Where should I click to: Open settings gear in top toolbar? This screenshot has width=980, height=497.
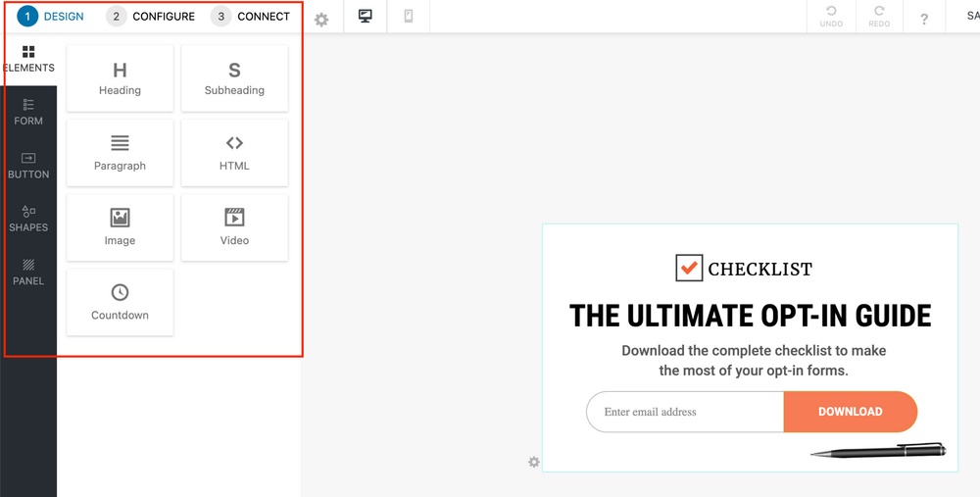pyautogui.click(x=321, y=20)
